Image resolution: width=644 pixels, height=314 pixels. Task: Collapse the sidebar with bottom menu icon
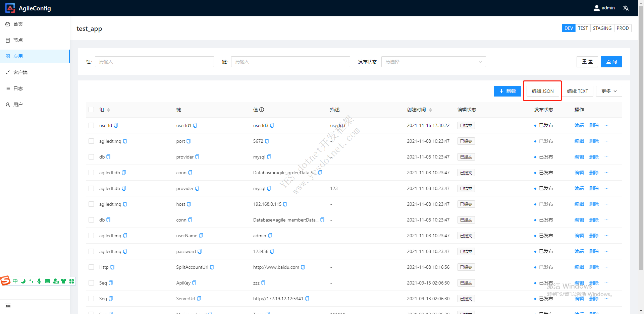point(8,306)
